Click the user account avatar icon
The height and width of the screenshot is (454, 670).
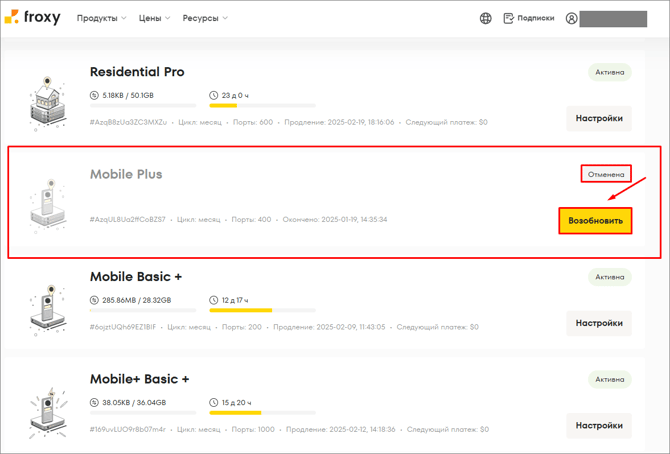(571, 18)
